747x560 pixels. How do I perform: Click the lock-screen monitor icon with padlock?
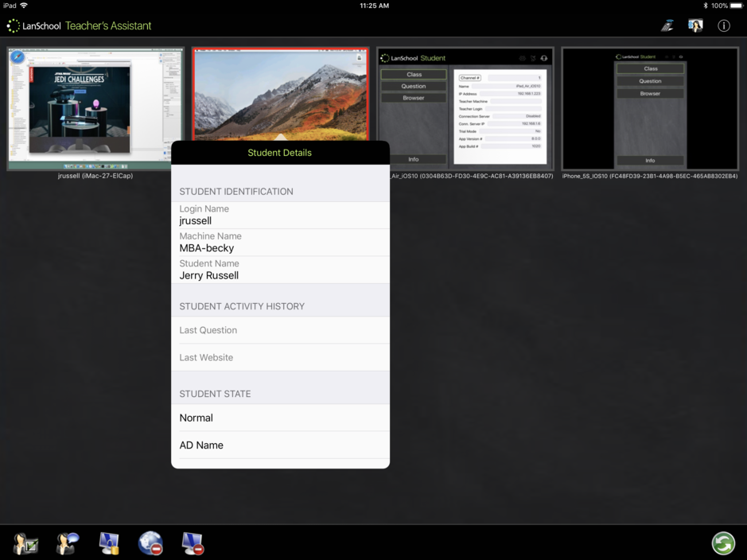[109, 543]
